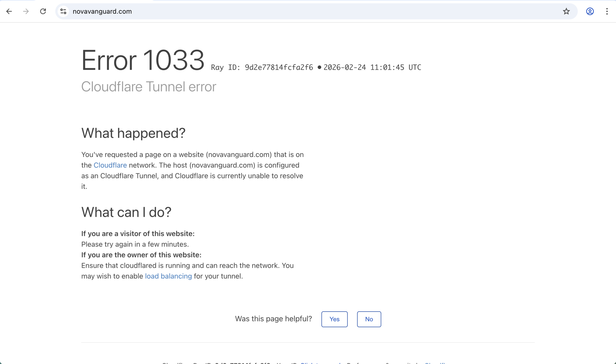Click the novavanguard.com address bar

pos(295,11)
